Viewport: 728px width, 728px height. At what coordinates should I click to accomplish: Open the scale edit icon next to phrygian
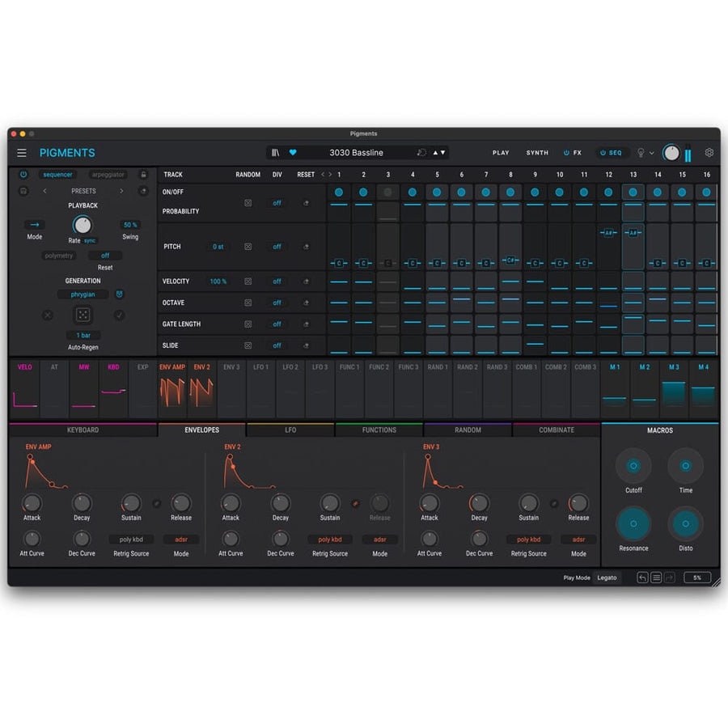[120, 294]
